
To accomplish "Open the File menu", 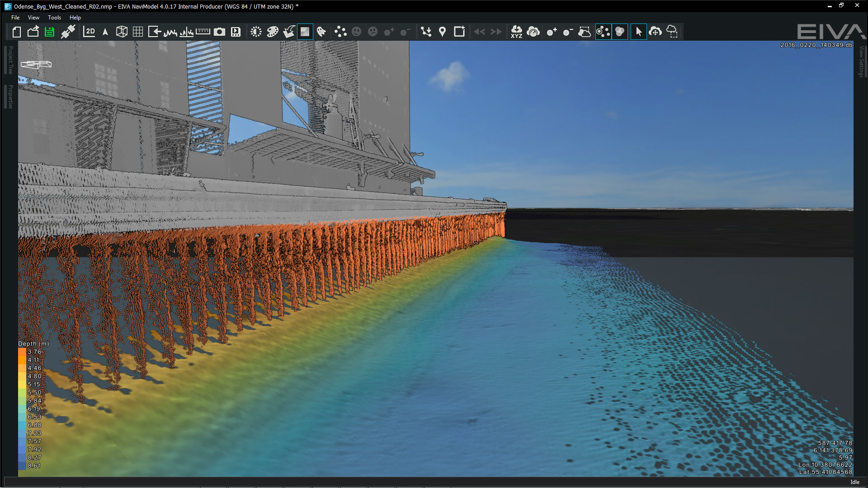I will [15, 18].
